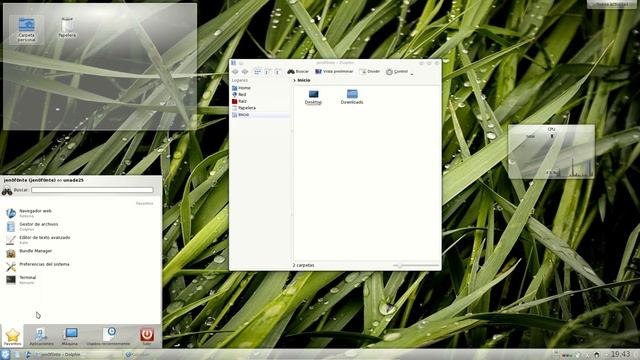Open Preferencias del sistema from favorites

(80, 266)
